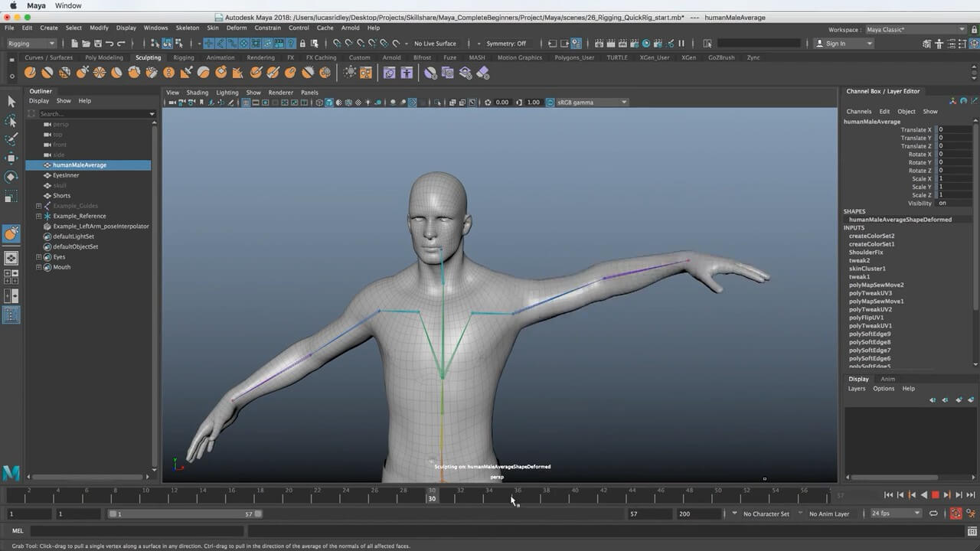Click the playback range slider bar
Image resolution: width=980 pixels, height=551 pixels.
click(x=184, y=514)
